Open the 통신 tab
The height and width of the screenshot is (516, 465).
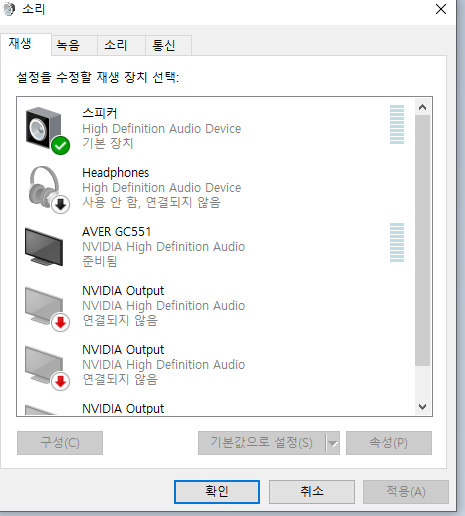click(164, 45)
